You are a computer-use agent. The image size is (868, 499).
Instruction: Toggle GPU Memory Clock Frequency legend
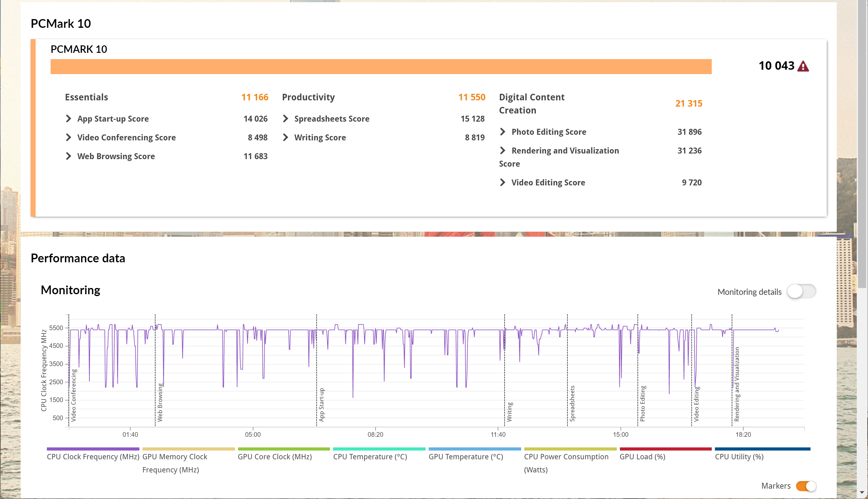[188, 461]
